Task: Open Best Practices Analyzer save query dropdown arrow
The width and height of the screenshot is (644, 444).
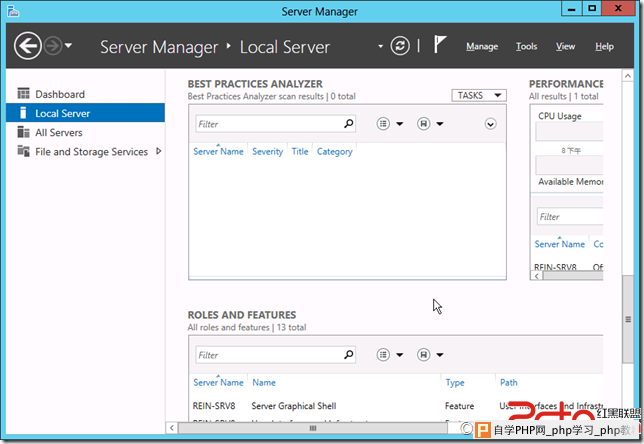Action: 440,124
